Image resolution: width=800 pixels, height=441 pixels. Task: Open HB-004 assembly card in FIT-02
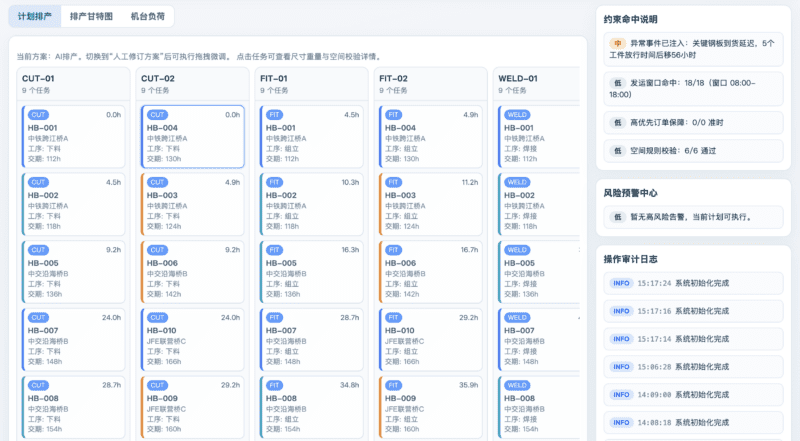[x=431, y=136]
